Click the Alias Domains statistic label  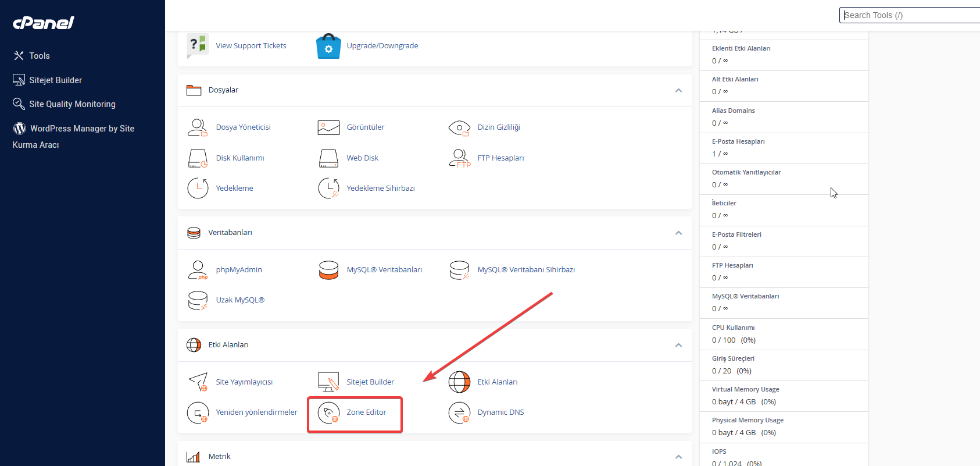[734, 111]
